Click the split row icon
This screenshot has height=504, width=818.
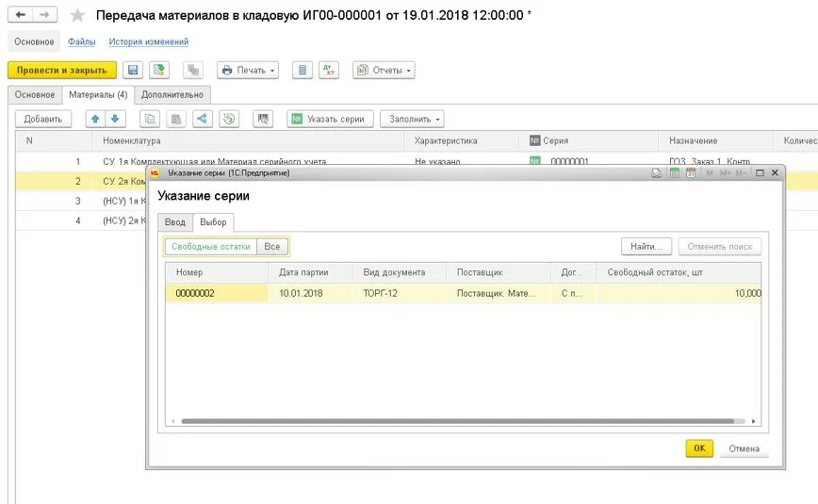(203, 119)
